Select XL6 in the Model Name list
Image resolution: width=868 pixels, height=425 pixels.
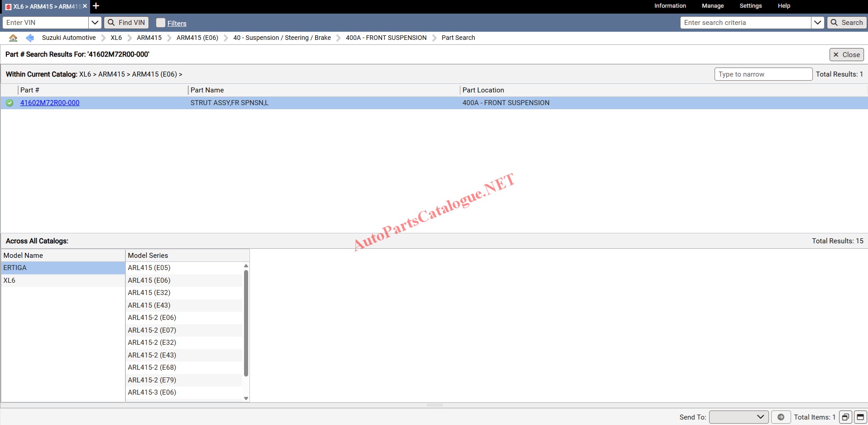(x=10, y=280)
